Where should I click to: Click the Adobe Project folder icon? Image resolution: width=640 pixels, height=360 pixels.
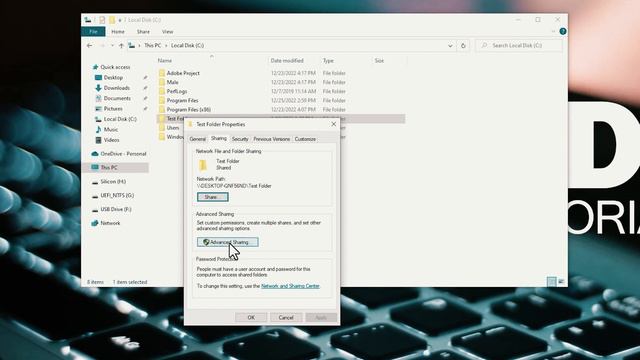tap(162, 73)
